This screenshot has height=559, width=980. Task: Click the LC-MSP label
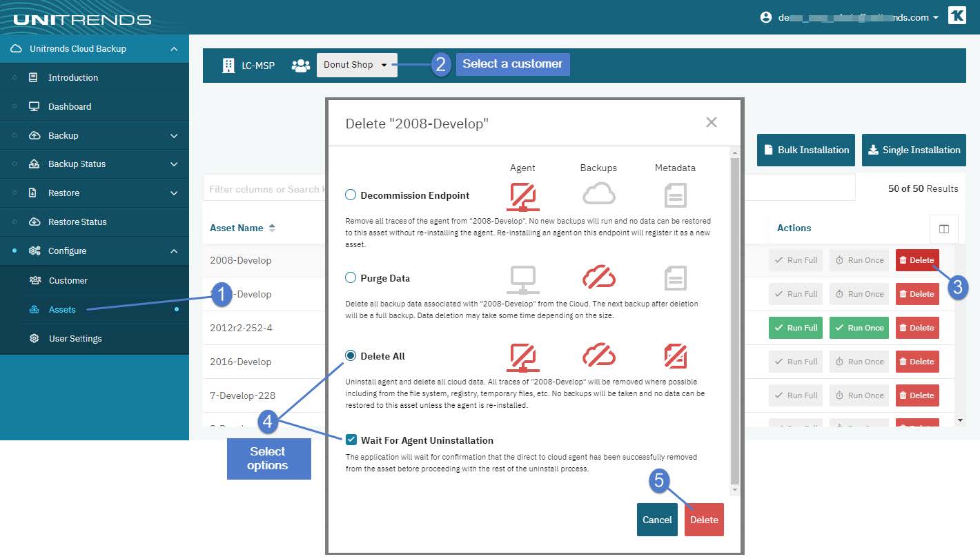click(258, 66)
